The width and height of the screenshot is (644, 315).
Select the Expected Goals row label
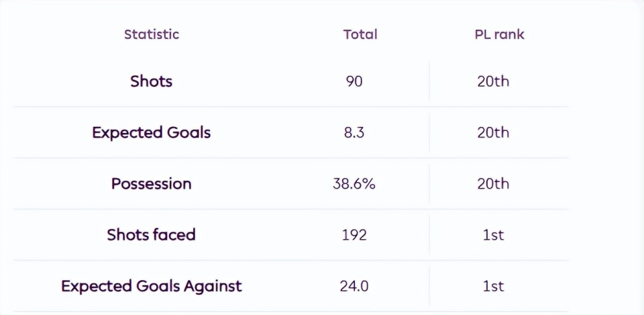point(152,132)
